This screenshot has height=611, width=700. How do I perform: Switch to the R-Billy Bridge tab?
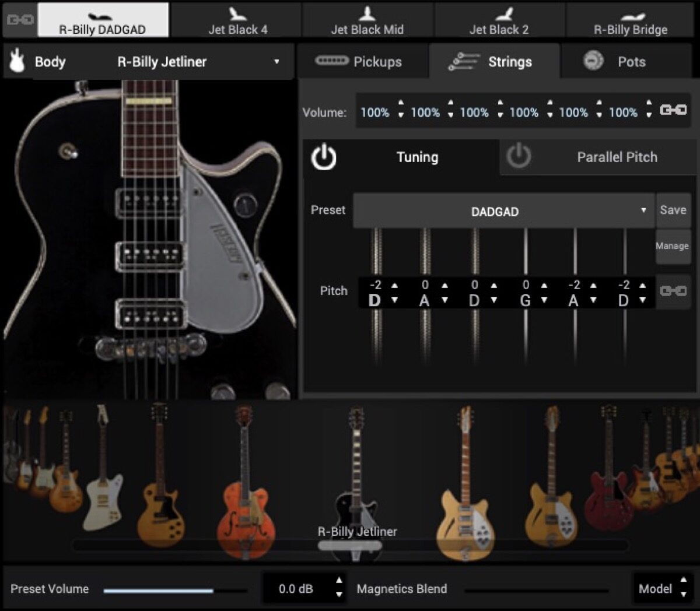pos(631,19)
